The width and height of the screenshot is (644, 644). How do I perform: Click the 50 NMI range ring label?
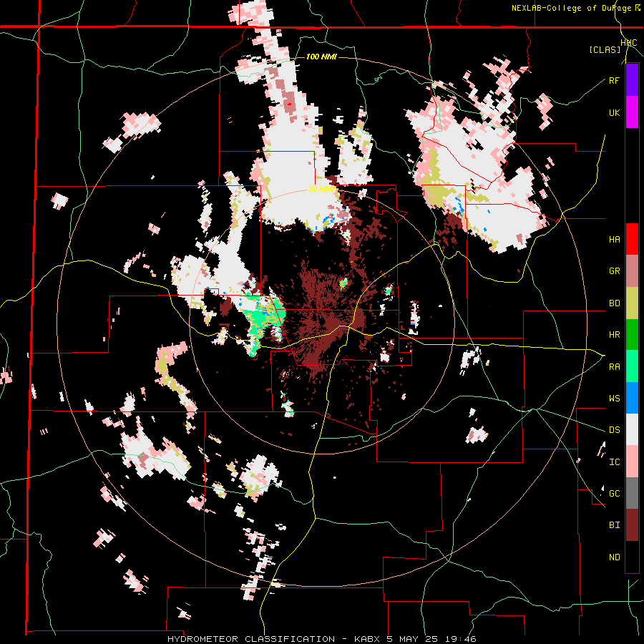(x=321, y=189)
